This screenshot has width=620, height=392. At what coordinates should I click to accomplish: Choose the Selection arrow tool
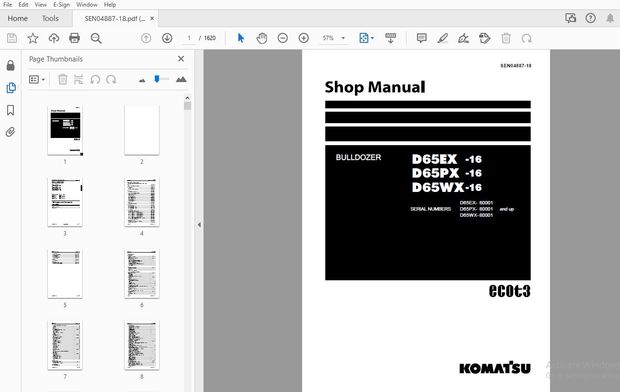241,38
